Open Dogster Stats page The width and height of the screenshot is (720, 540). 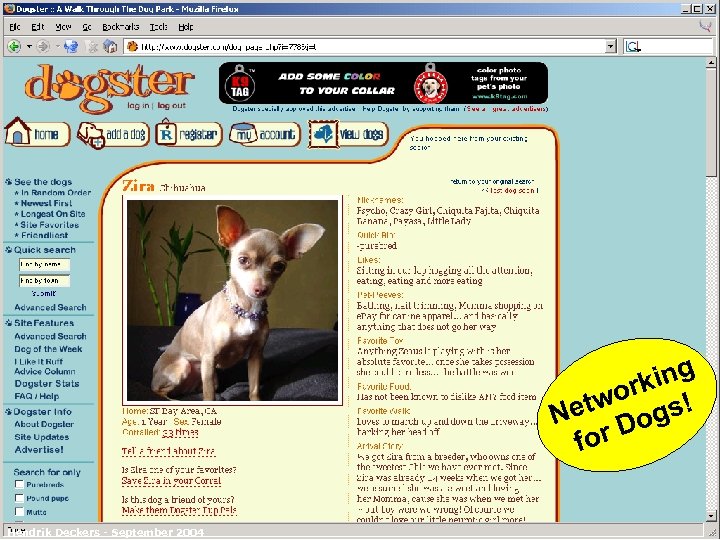coord(47,384)
